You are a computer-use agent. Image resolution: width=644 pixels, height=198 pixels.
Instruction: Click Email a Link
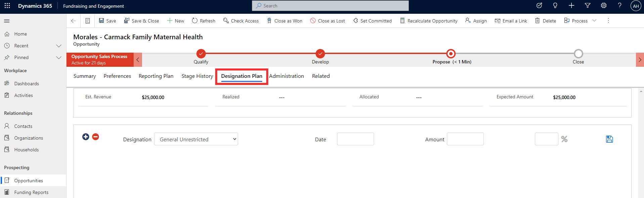(511, 21)
